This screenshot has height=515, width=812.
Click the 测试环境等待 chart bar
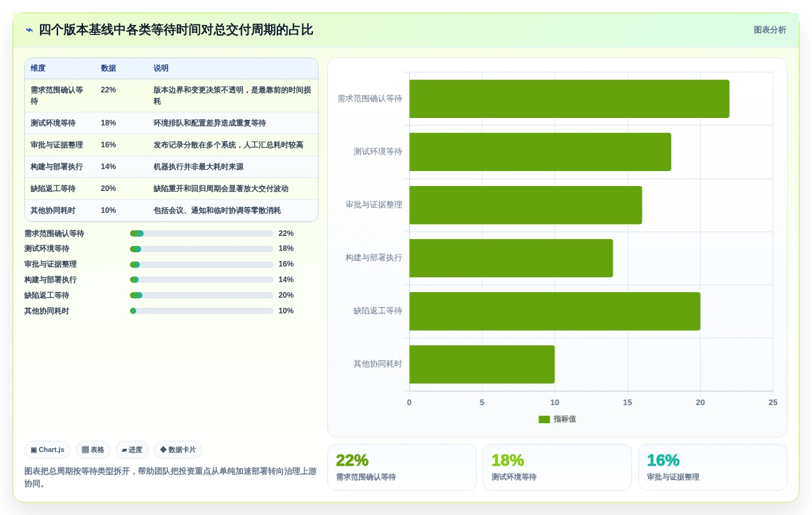[540, 152]
